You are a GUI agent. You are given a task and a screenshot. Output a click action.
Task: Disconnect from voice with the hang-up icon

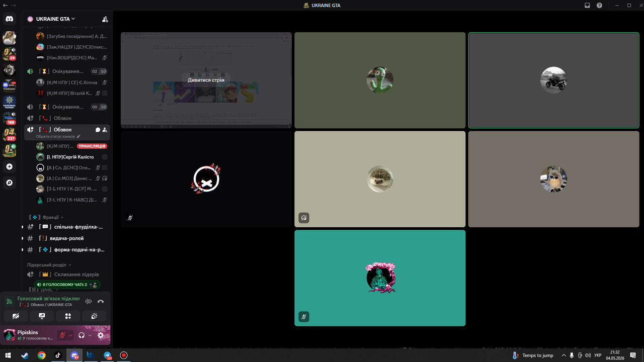(101, 302)
